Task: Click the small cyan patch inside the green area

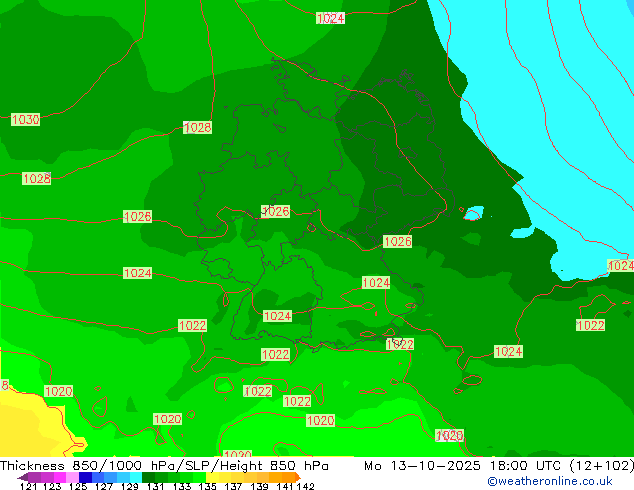Action: tap(473, 213)
